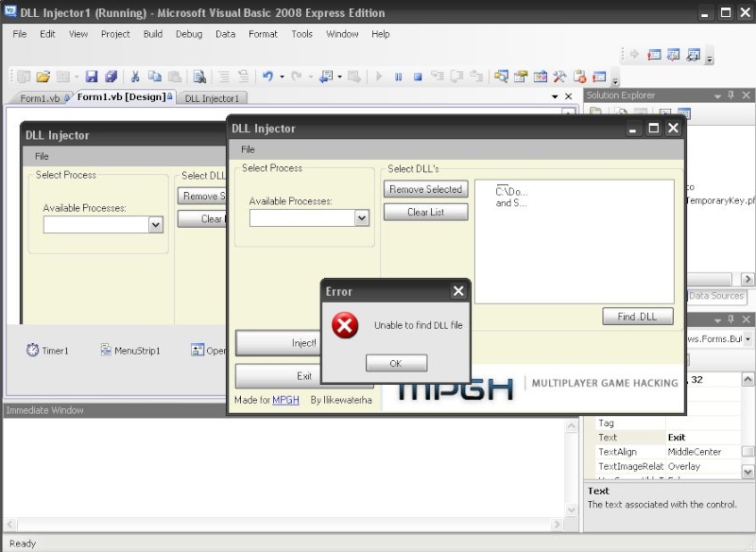Close the active document tab with X
The image size is (756, 552).
569,96
